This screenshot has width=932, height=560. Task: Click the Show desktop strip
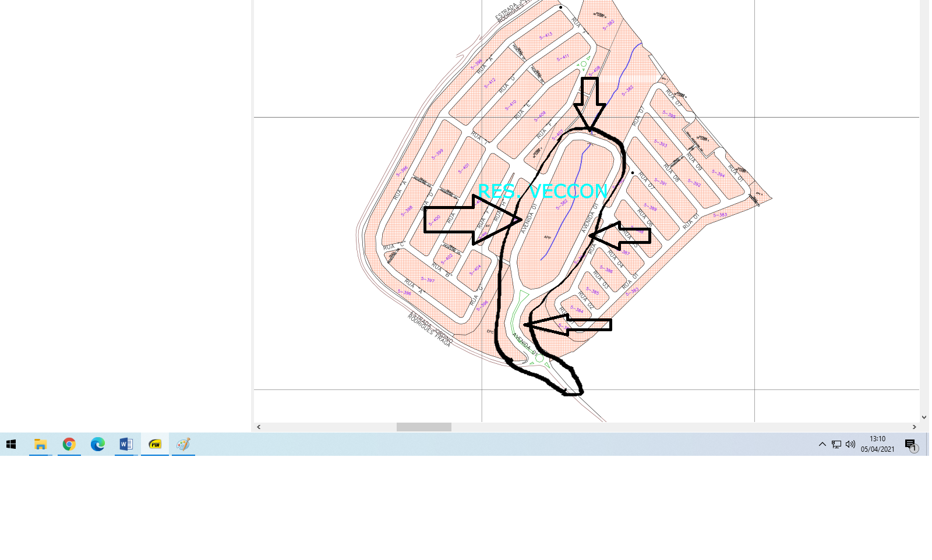[x=927, y=444]
